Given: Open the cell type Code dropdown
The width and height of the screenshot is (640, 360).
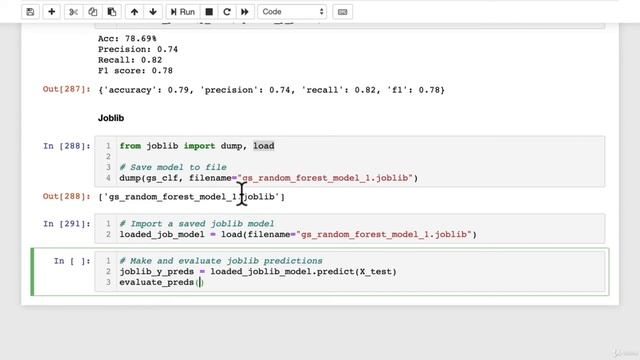Looking at the screenshot, I should [292, 12].
